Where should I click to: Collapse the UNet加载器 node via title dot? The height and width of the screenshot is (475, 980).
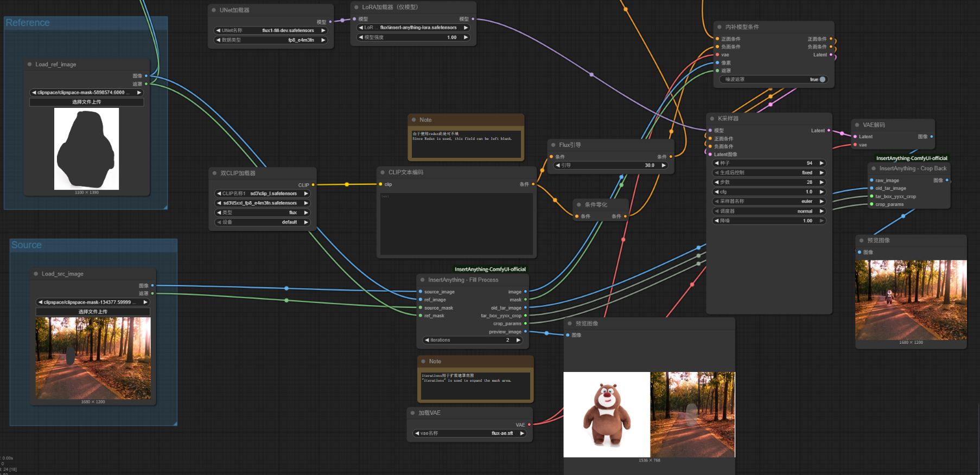214,10
